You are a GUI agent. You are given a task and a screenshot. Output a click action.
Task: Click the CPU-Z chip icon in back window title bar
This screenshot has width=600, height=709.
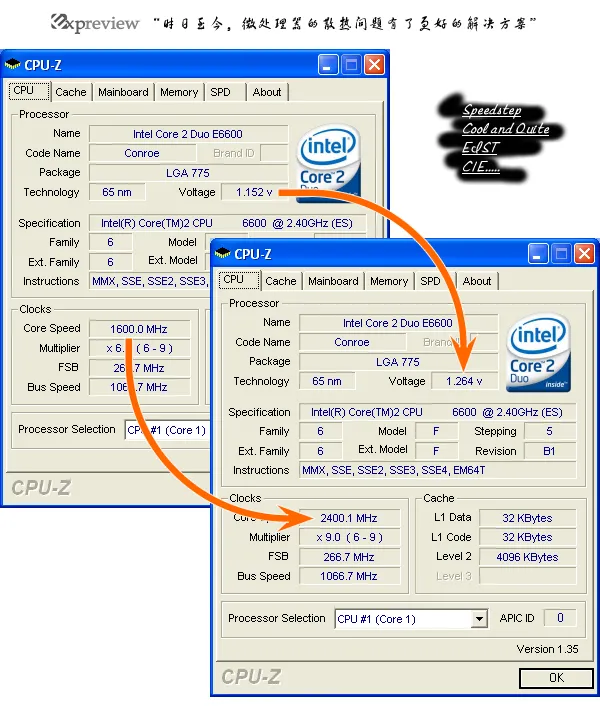pyautogui.click(x=13, y=65)
